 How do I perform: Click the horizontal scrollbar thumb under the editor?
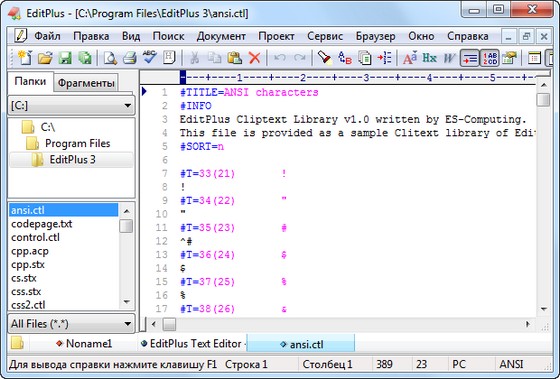169,324
